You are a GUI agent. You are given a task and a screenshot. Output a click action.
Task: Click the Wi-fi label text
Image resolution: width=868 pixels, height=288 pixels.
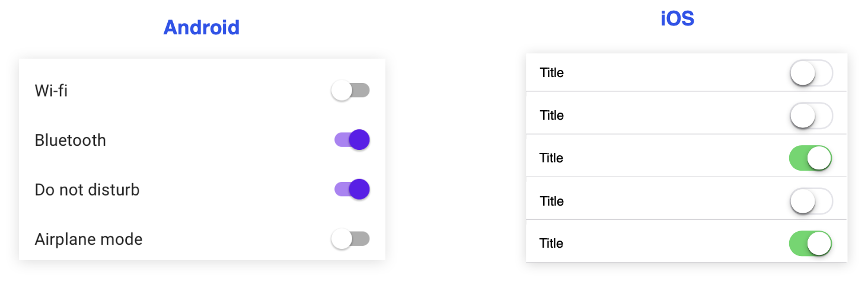51,91
